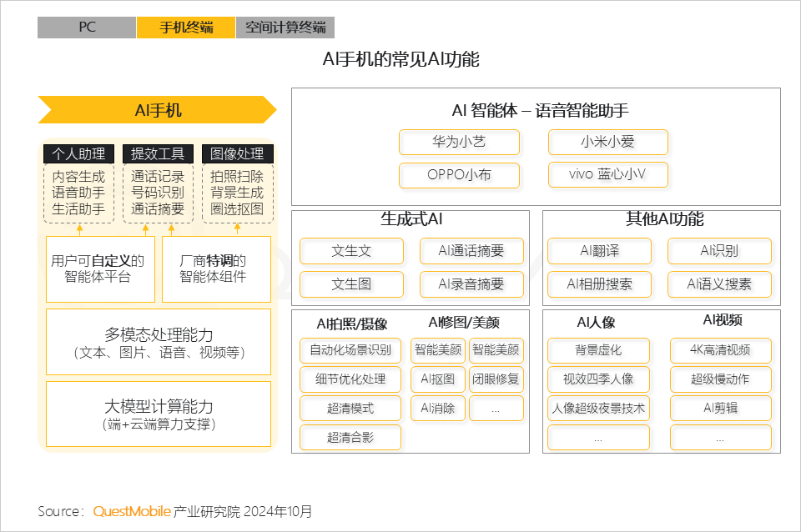The image size is (801, 532).
Task: Choose the 4K高清视频 box
Action: coord(720,350)
